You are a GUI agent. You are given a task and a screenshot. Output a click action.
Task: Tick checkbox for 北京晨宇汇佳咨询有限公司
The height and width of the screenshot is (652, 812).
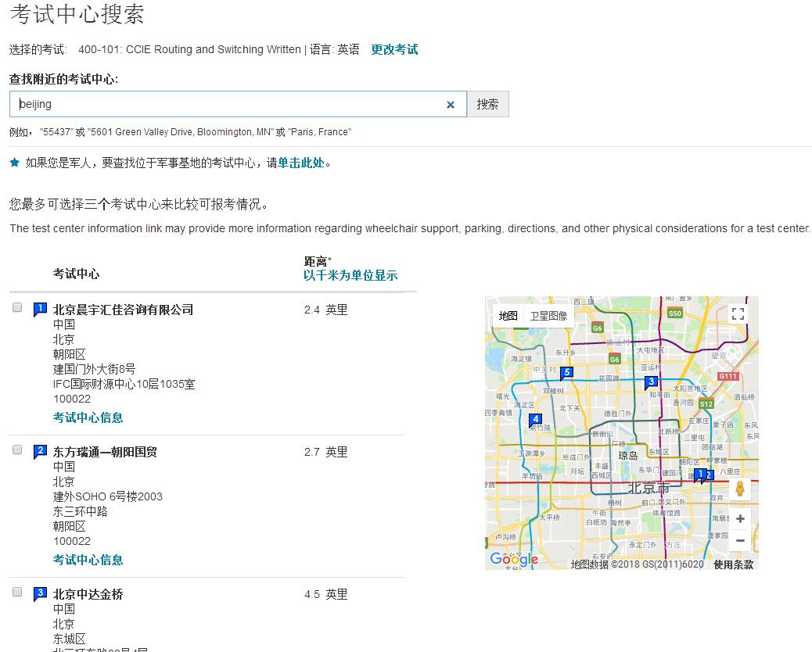17,307
